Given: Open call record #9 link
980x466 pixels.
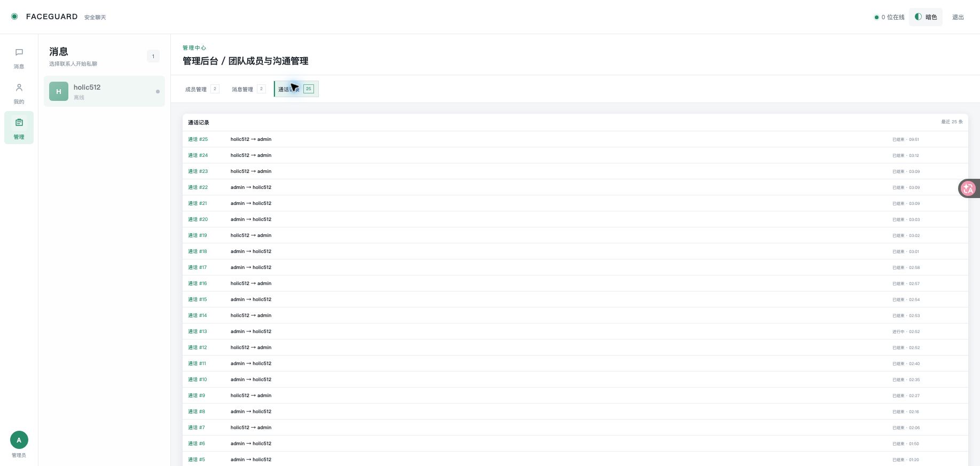Looking at the screenshot, I should coord(196,396).
